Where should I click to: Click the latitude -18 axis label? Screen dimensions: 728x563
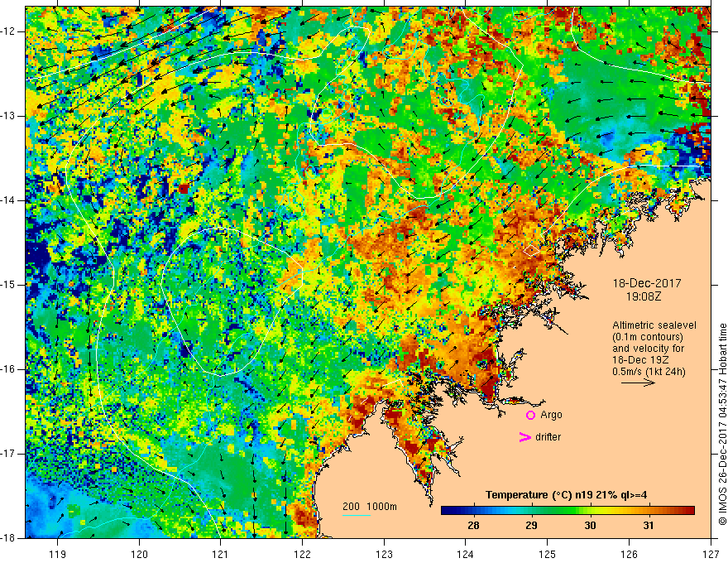point(8,538)
